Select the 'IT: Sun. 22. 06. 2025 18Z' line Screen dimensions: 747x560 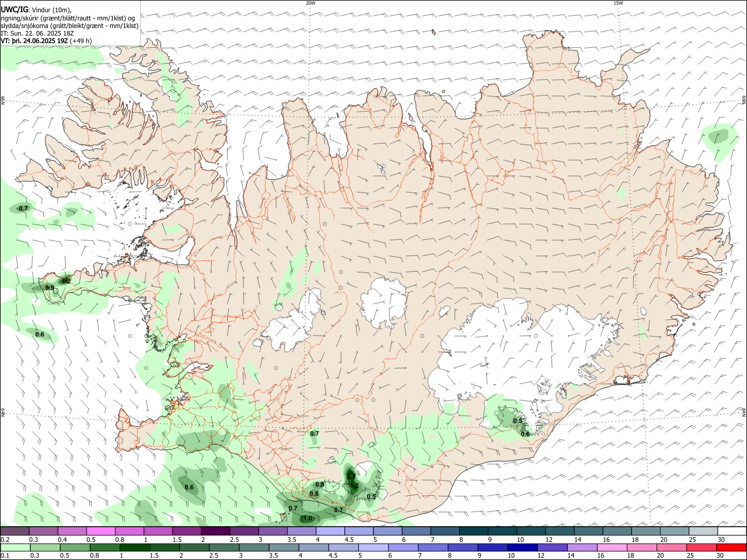pyautogui.click(x=37, y=33)
